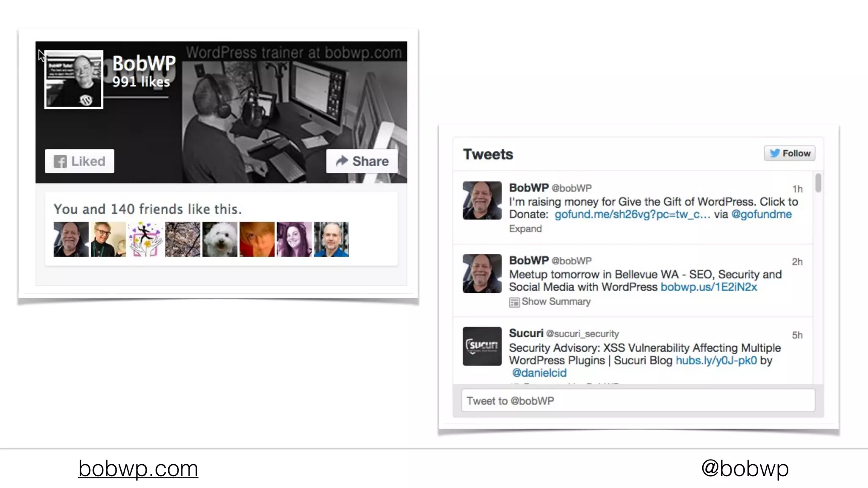This screenshot has width=868, height=488.
Task: Click BobWP avatar in first tweet
Action: tap(482, 200)
